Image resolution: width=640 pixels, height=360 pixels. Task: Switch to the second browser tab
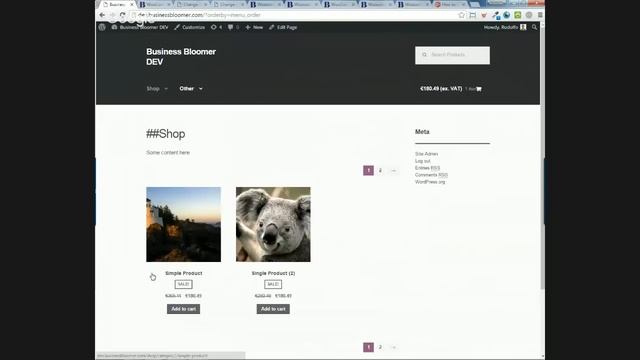pyautogui.click(x=153, y=4)
